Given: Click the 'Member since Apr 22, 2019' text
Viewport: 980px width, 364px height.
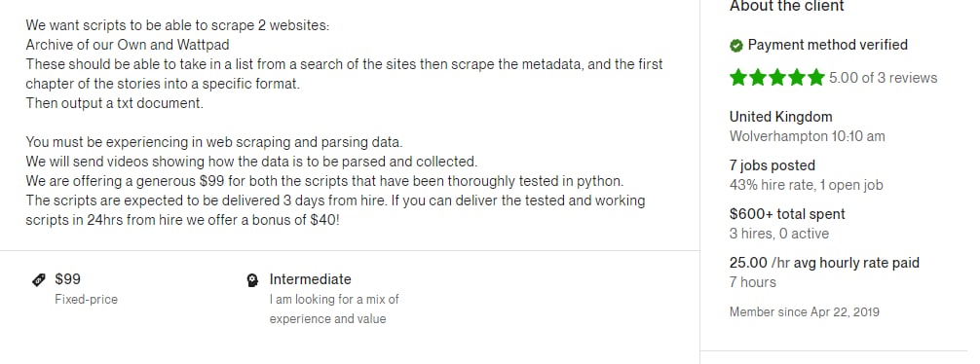Looking at the screenshot, I should click(804, 312).
